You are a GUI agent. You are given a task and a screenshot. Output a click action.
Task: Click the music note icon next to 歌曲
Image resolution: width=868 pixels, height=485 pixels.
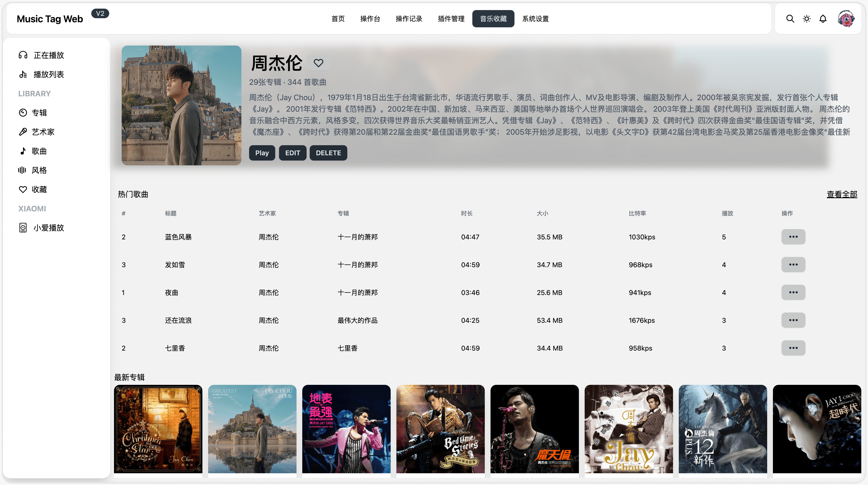pos(23,151)
